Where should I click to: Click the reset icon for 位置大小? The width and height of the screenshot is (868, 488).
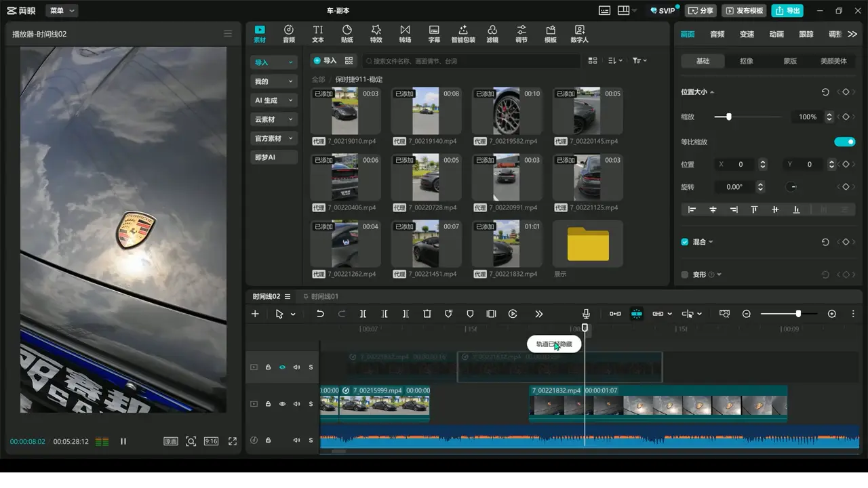click(825, 92)
